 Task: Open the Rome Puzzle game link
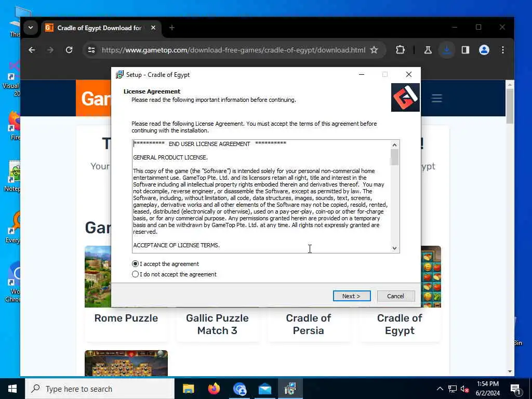click(x=126, y=318)
